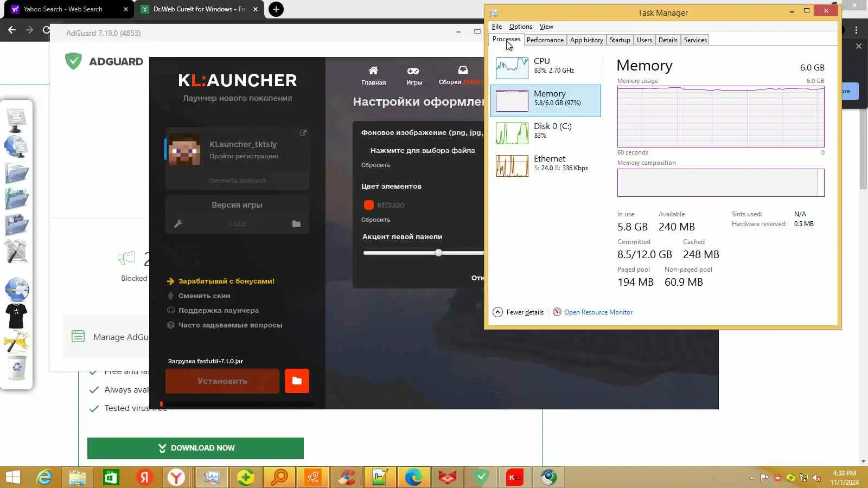Image resolution: width=868 pixels, height=488 pixels.
Task: Click the browser back arrow
Action: (12, 30)
